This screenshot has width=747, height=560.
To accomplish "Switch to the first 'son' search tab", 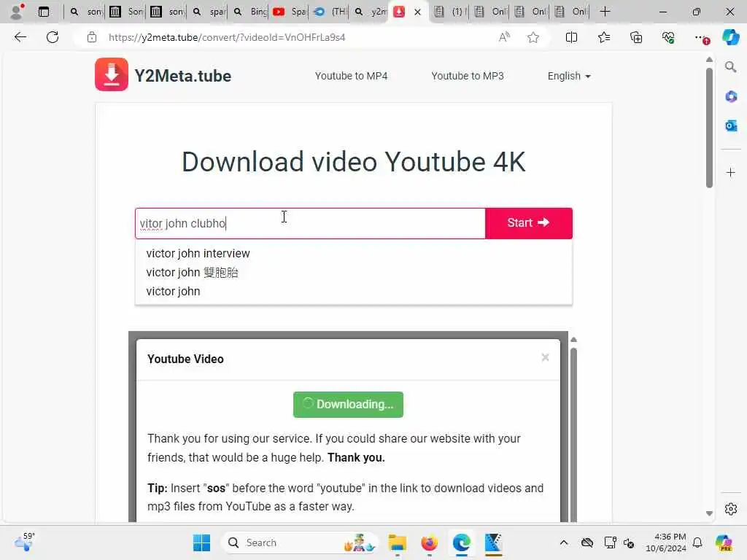I will [85, 12].
